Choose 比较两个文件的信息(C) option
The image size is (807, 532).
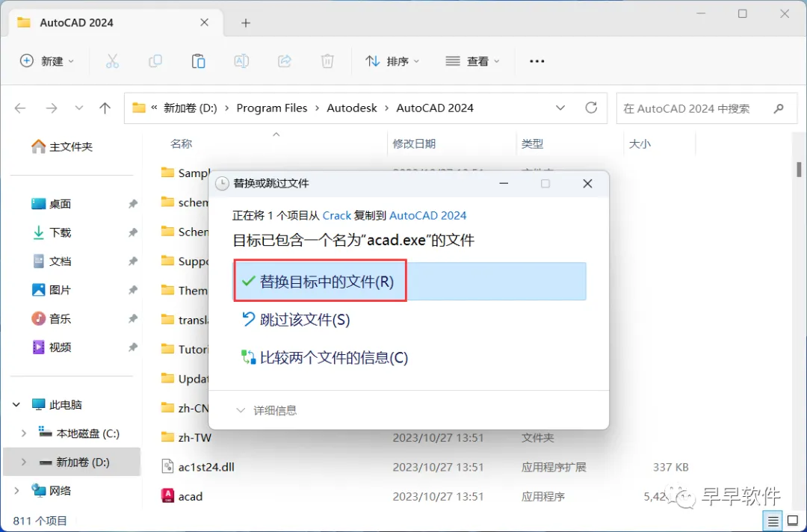(x=325, y=358)
